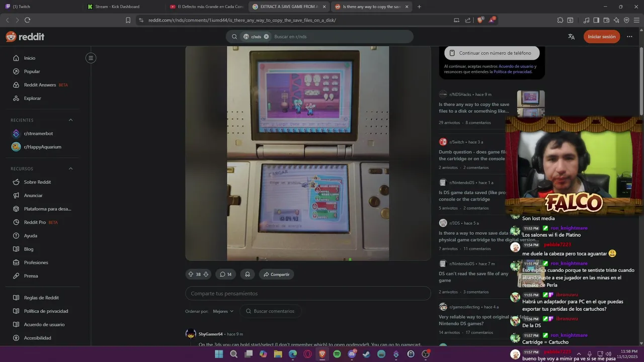Click the DS photo post image

point(308,153)
